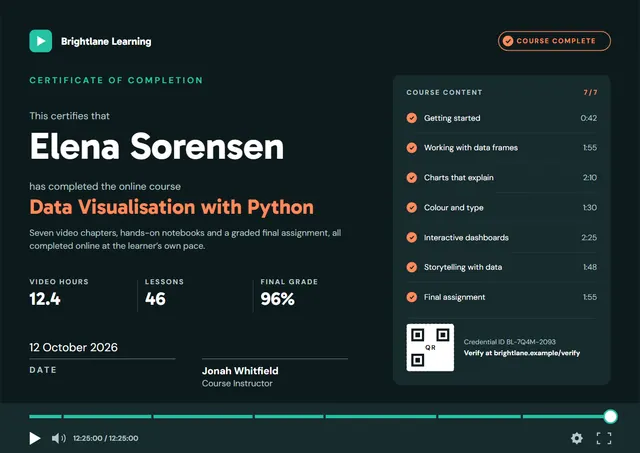Click the 1:48 duration of Storytelling with data
The image size is (640, 453).
tap(590, 267)
